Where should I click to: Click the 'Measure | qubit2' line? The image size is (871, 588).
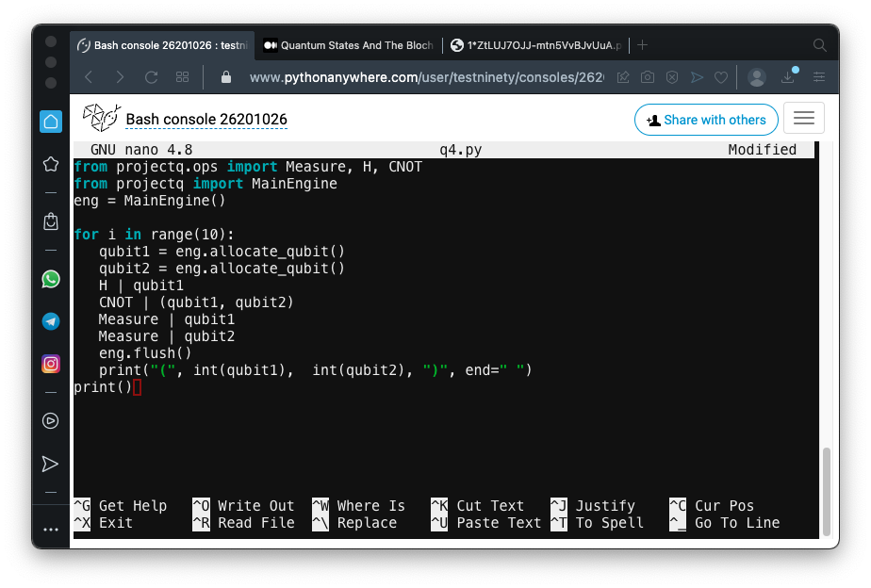pyautogui.click(x=167, y=335)
